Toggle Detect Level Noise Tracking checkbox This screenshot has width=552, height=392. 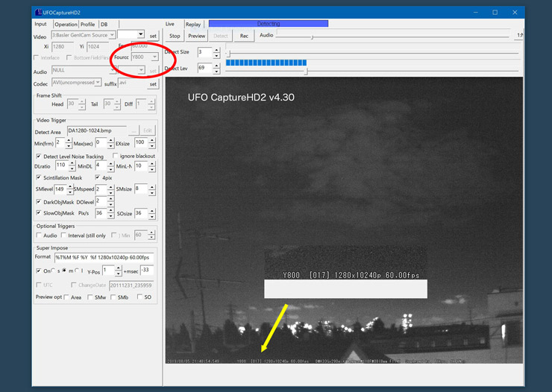pyautogui.click(x=39, y=157)
